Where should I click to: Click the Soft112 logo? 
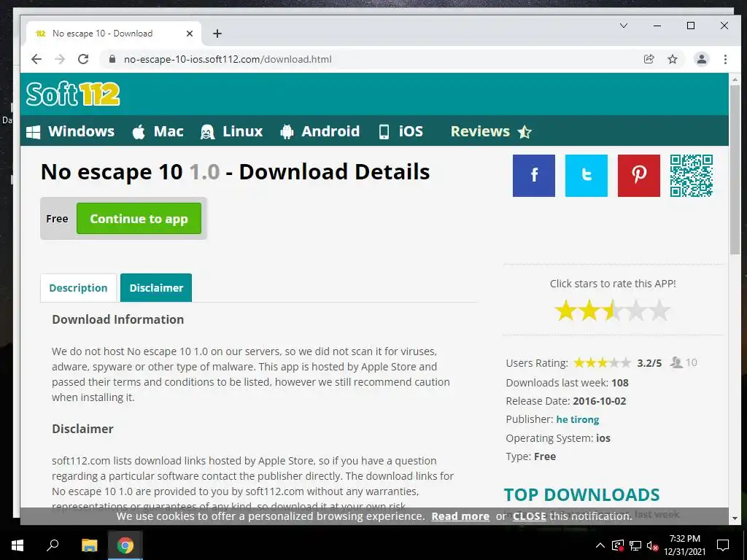tap(73, 94)
